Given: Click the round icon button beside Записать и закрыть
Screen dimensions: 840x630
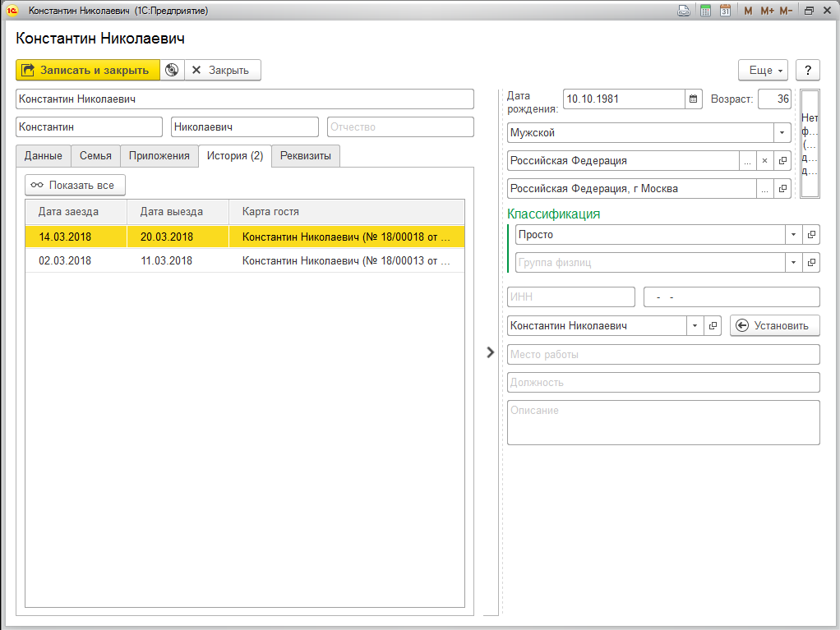Looking at the screenshot, I should tap(172, 70).
